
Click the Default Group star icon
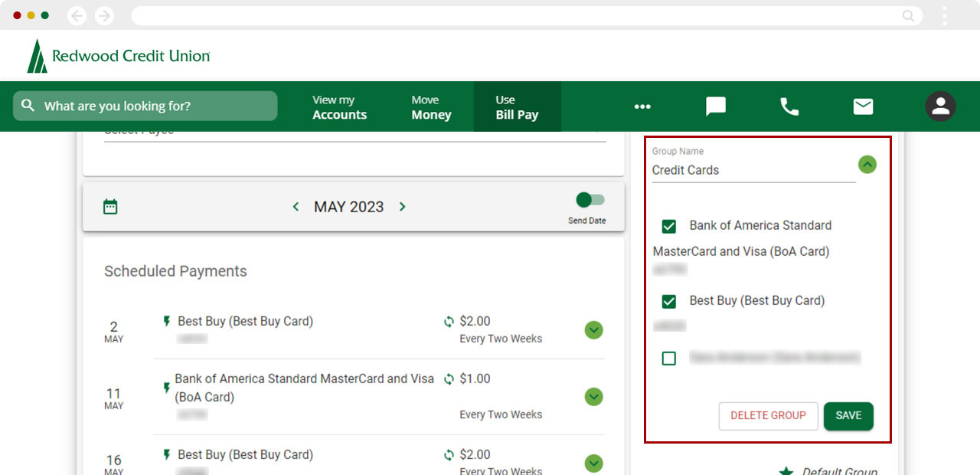coord(786,471)
